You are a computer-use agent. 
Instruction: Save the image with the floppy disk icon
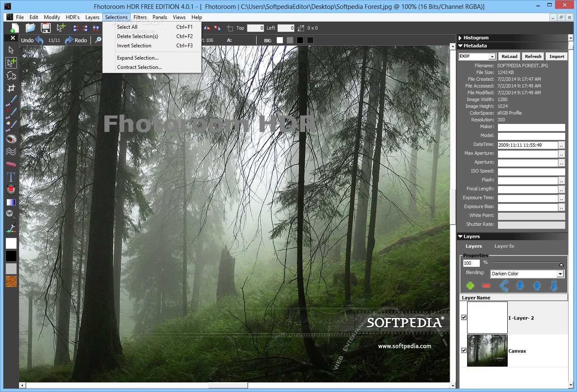(46, 28)
